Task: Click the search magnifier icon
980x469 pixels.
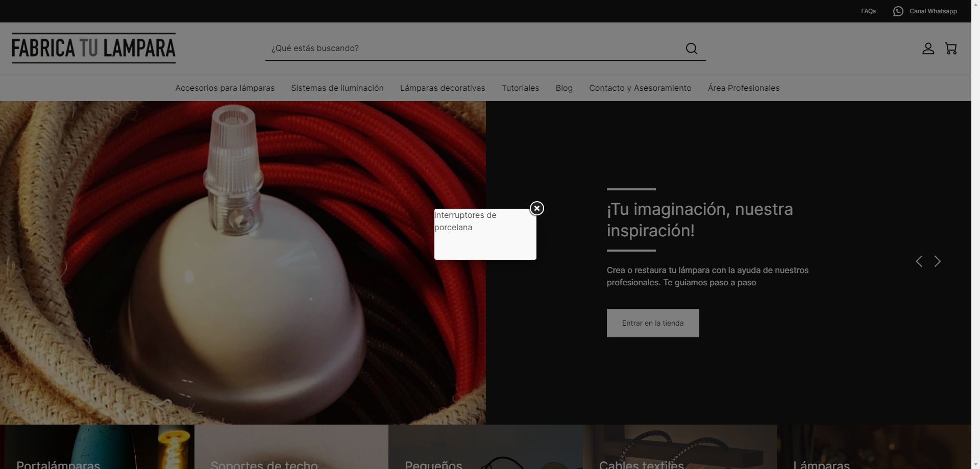Action: (692, 48)
